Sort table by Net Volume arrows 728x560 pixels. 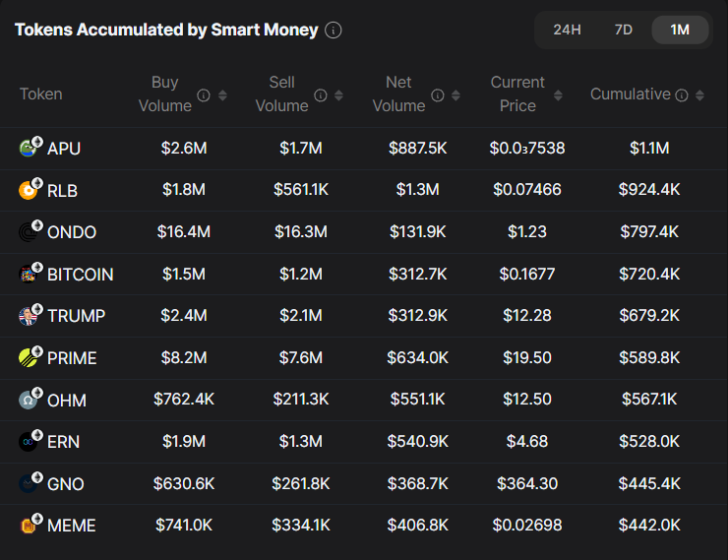pos(455,95)
